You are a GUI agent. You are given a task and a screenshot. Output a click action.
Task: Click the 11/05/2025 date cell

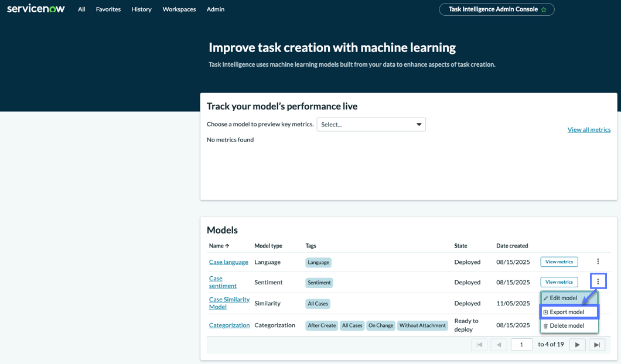513,303
